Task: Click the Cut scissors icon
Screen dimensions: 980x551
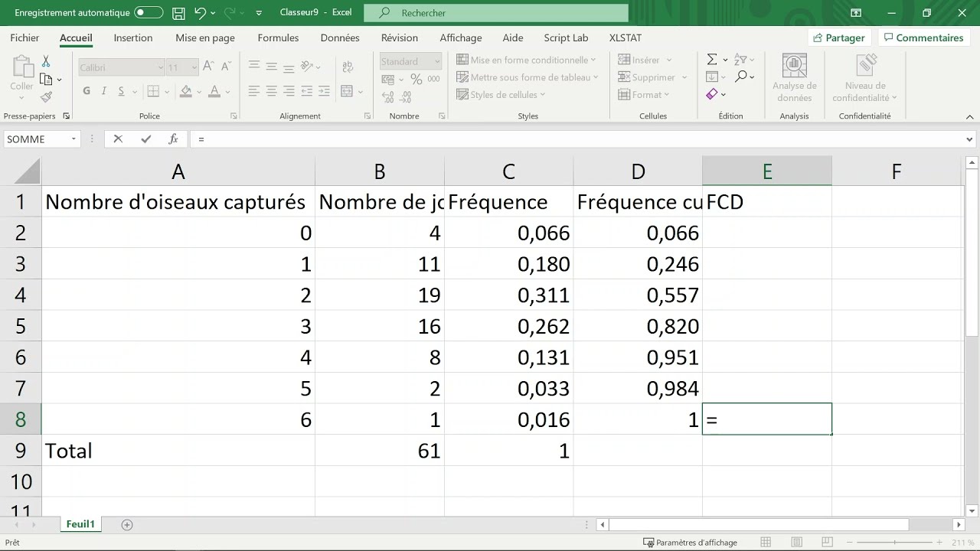Action: (x=46, y=61)
